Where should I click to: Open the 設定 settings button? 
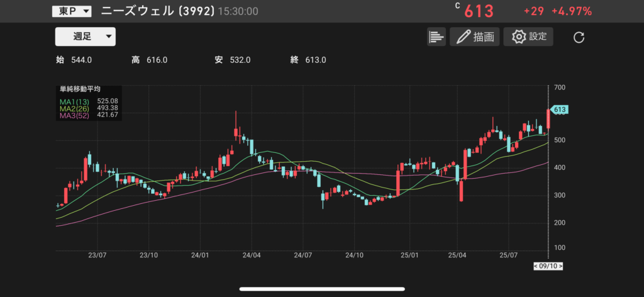[528, 37]
